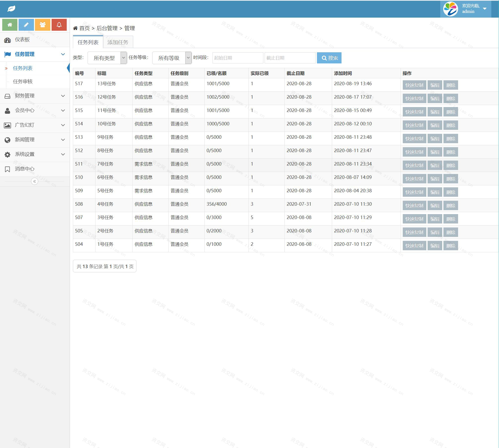This screenshot has height=448, width=499.
Task: Switch to the 任务列表 tab
Action: point(88,42)
